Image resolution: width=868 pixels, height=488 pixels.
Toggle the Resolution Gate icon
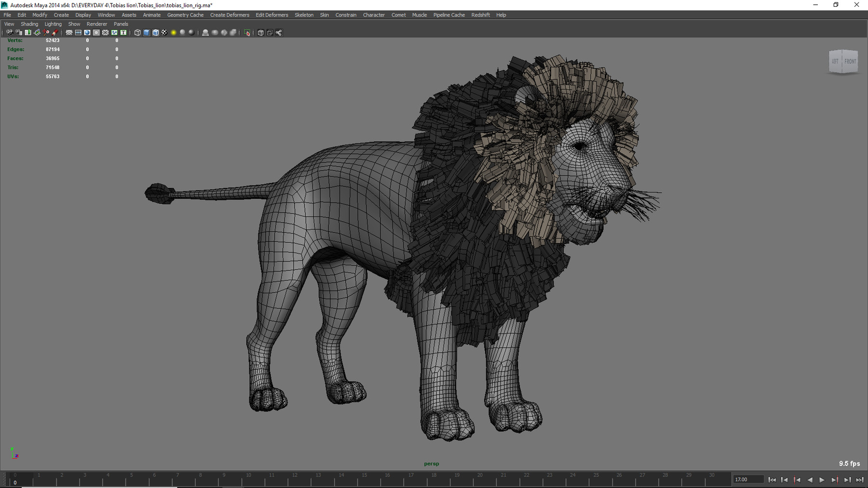tap(87, 33)
